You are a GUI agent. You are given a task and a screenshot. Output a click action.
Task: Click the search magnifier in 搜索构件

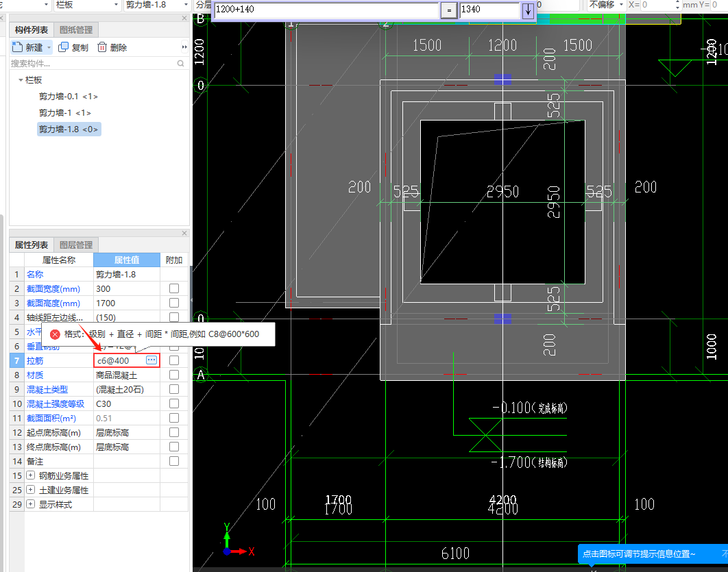tap(180, 64)
